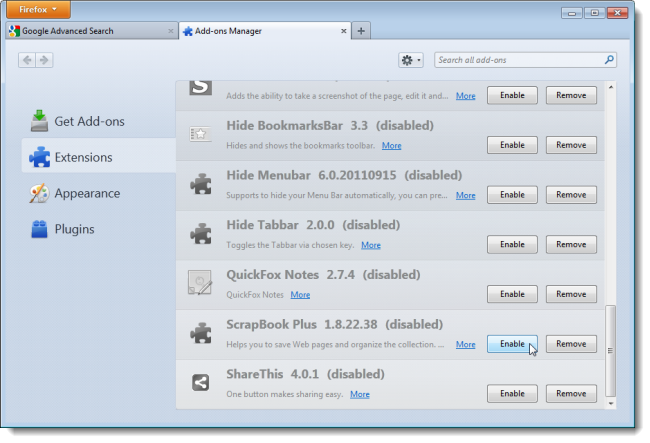Remove ShareThis extension
The image size is (650, 443).
coord(571,394)
